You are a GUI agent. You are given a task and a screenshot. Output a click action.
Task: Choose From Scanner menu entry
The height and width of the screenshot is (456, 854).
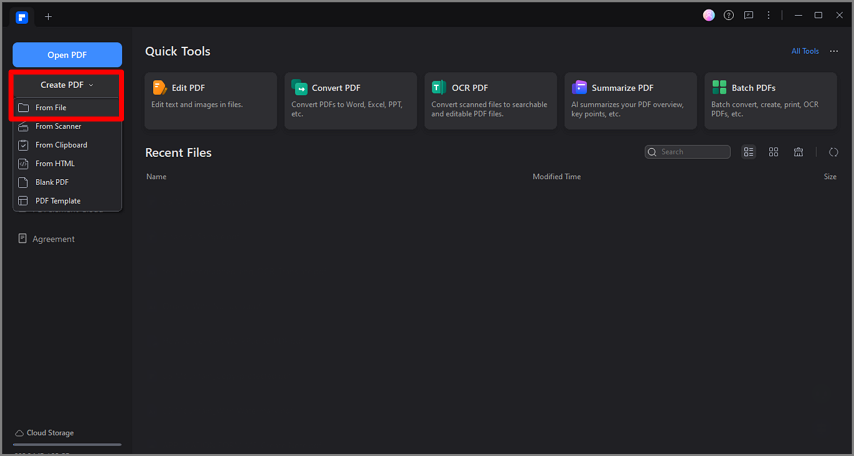click(67, 126)
